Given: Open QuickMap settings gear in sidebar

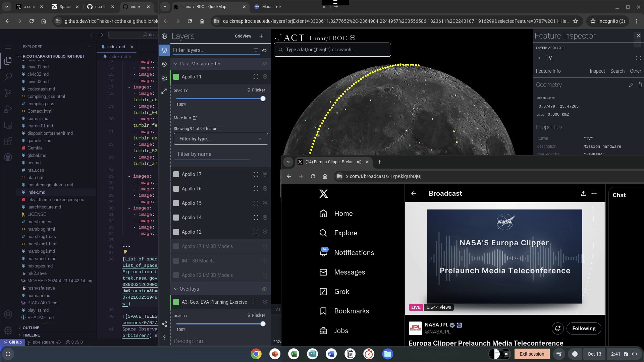Looking at the screenshot, I should pyautogui.click(x=164, y=78).
